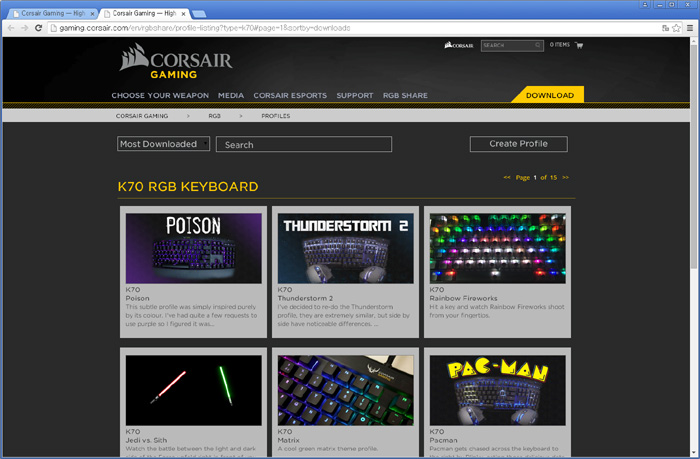
Task: Click the scrollbar down arrow
Action: (694, 452)
